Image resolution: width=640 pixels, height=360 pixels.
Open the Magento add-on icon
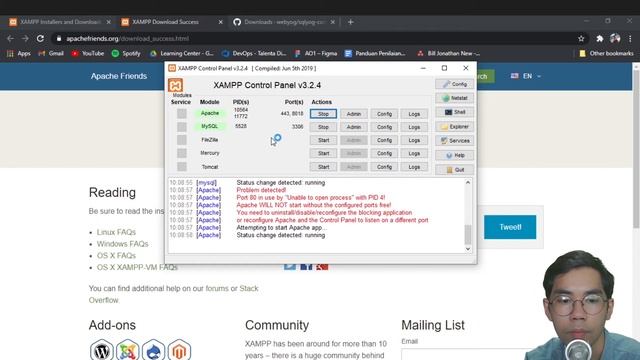tap(179, 351)
